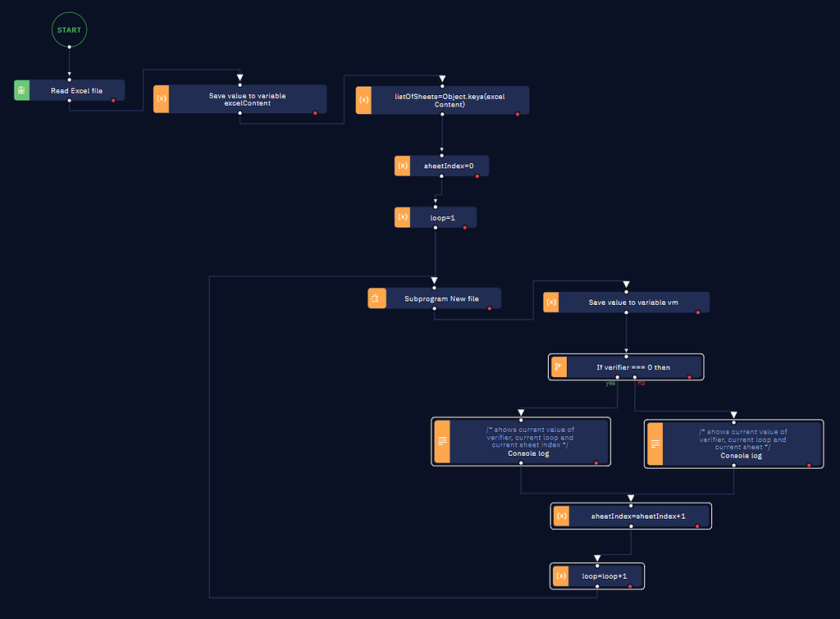
Task: Click the branch icon on If verifier node
Action: pyautogui.click(x=558, y=366)
